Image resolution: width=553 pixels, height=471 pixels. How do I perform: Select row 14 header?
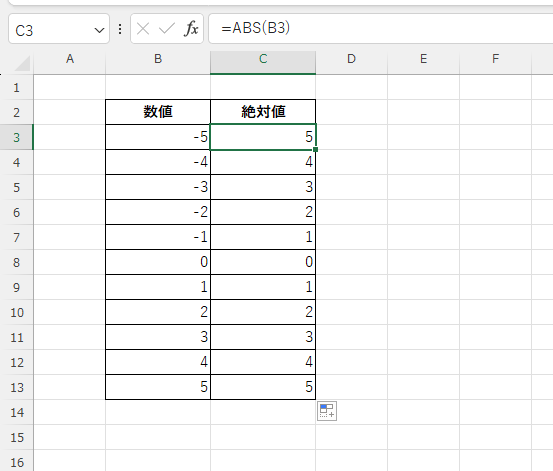coord(17,412)
